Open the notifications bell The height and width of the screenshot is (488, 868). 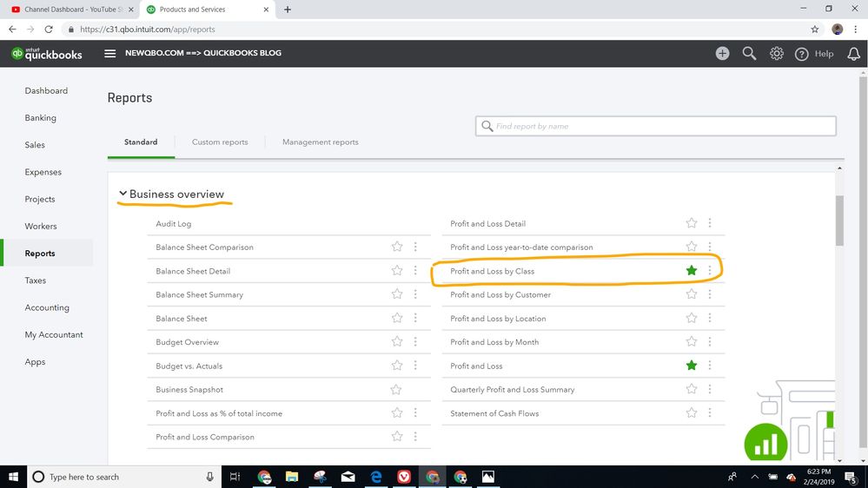[x=854, y=54]
